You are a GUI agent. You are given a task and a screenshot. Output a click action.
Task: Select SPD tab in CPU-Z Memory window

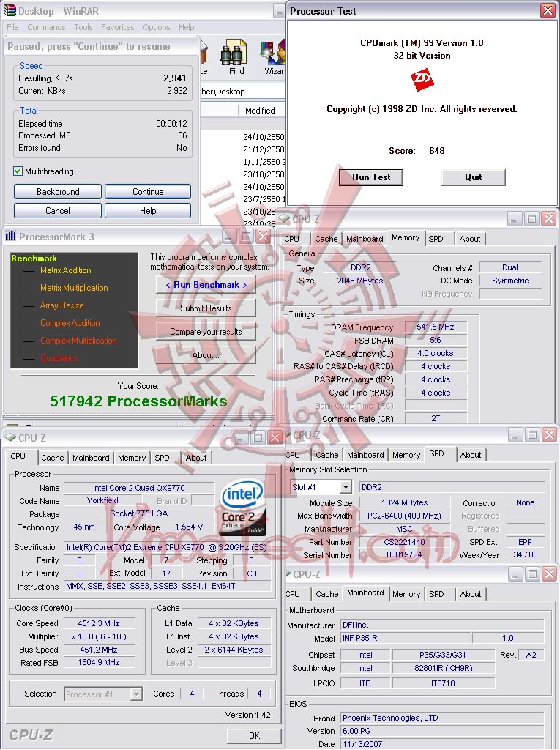(x=436, y=239)
